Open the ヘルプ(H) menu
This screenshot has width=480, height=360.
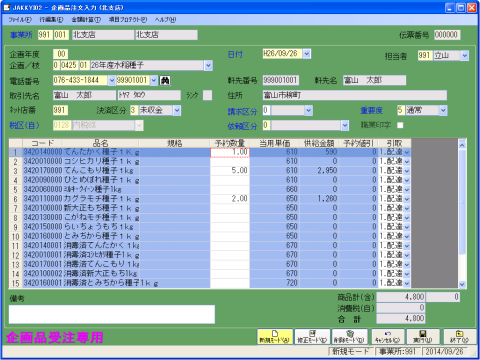165,20
